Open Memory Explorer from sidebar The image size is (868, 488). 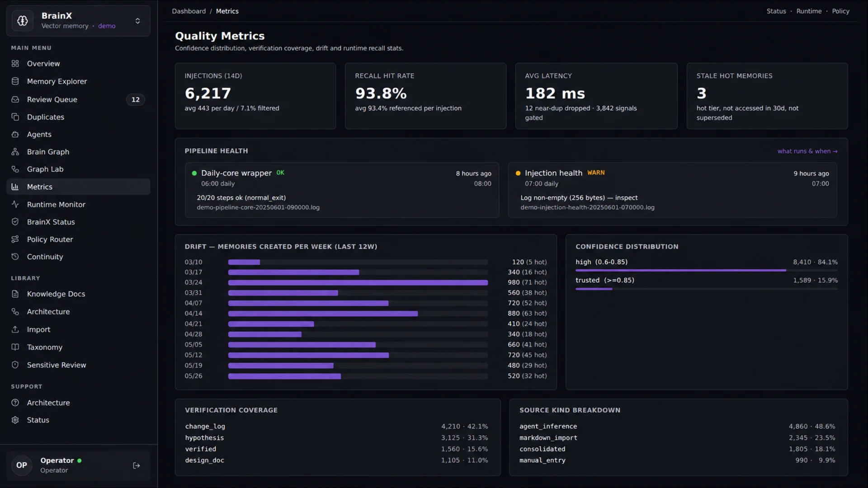(x=78, y=81)
